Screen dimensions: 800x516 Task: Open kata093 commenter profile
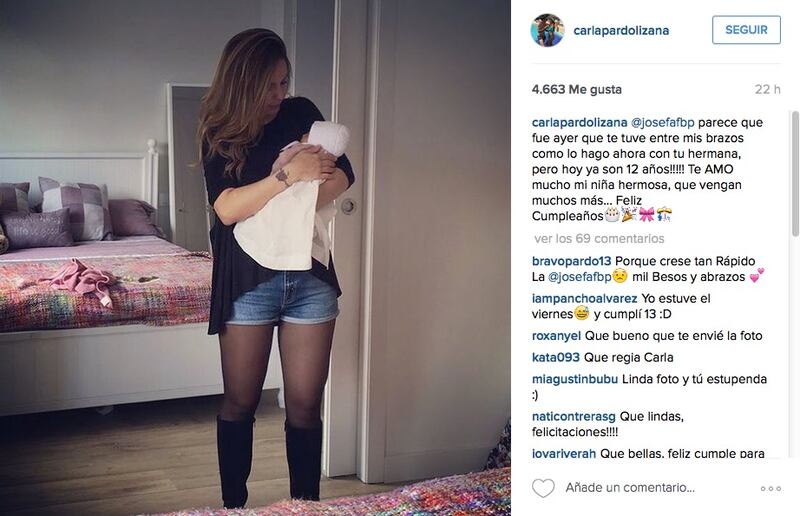pyautogui.click(x=556, y=357)
